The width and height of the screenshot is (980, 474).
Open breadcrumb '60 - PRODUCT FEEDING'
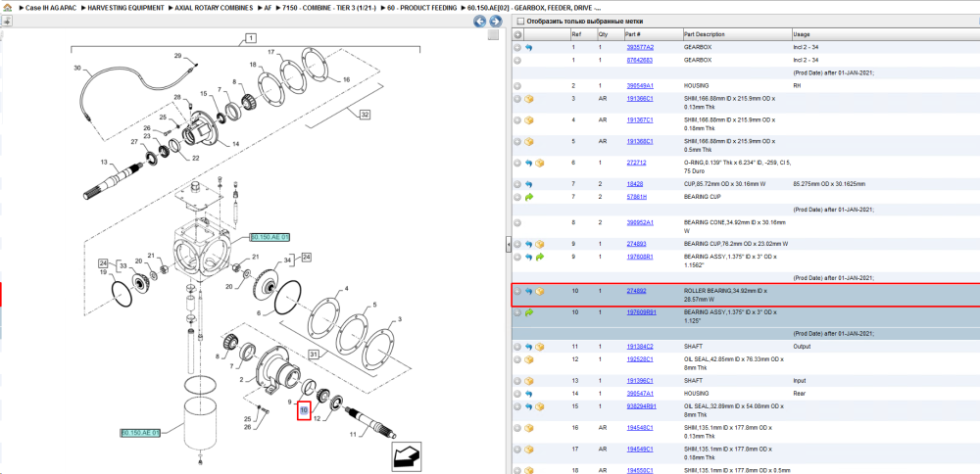(x=421, y=8)
